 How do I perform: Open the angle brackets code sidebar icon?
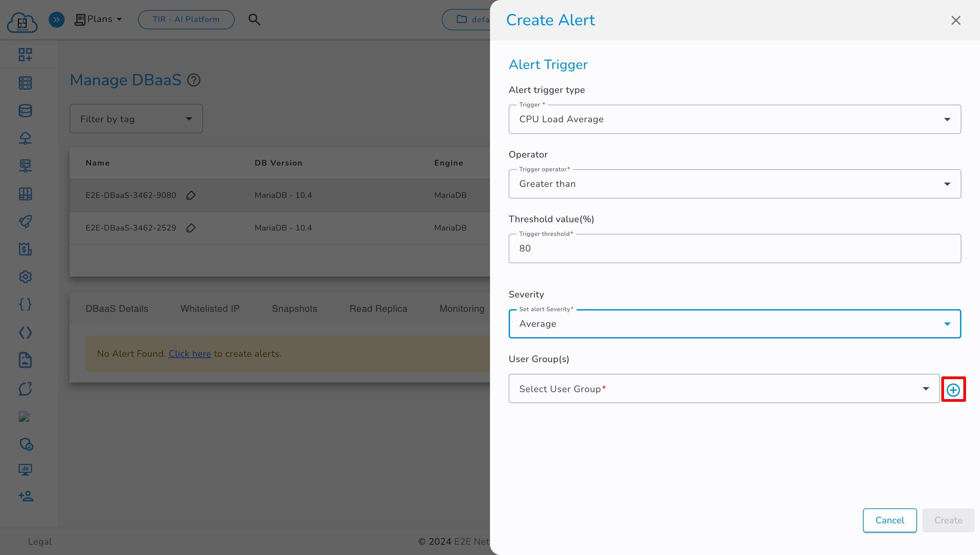coord(25,333)
